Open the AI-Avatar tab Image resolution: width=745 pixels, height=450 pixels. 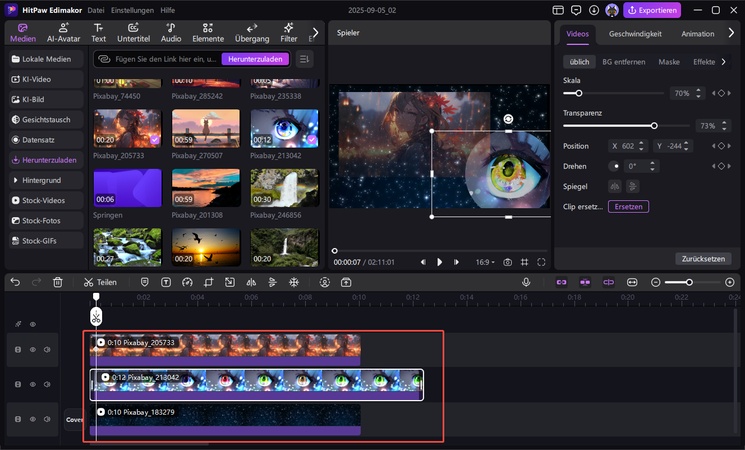click(x=63, y=33)
